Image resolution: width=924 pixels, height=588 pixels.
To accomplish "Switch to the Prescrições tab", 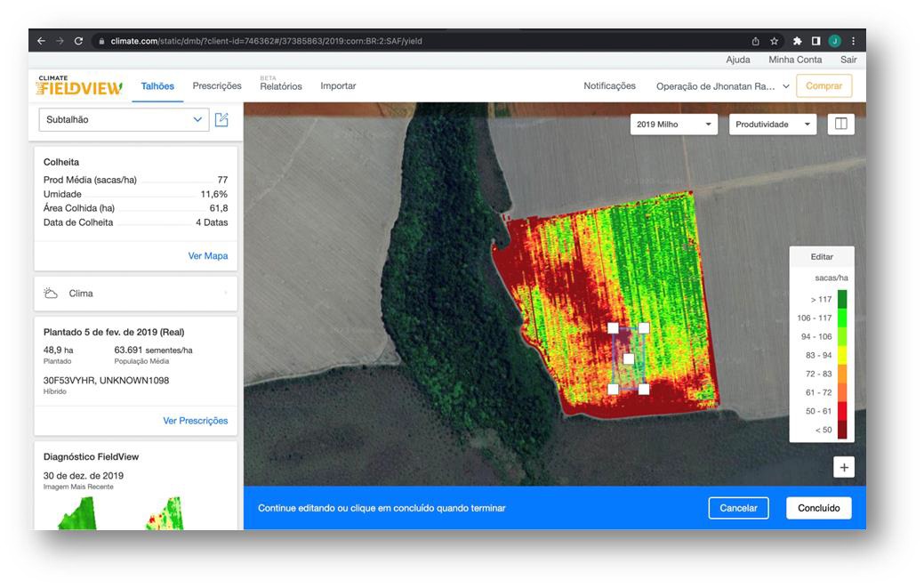I will coord(217,86).
